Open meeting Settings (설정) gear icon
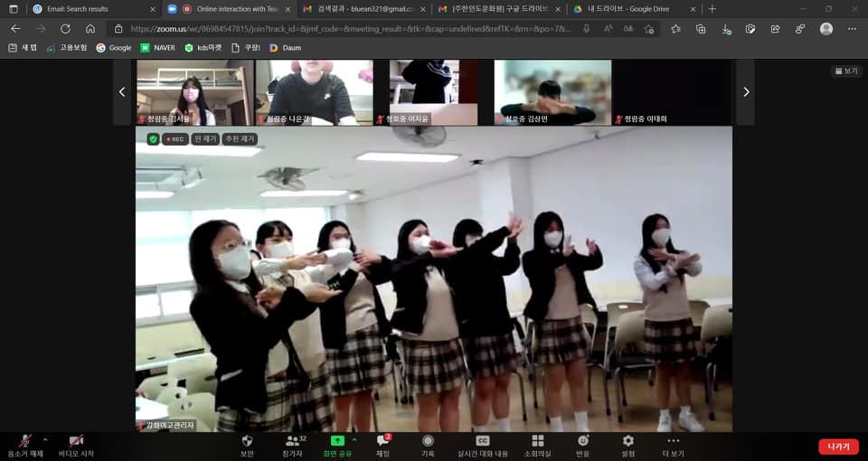 [627, 441]
